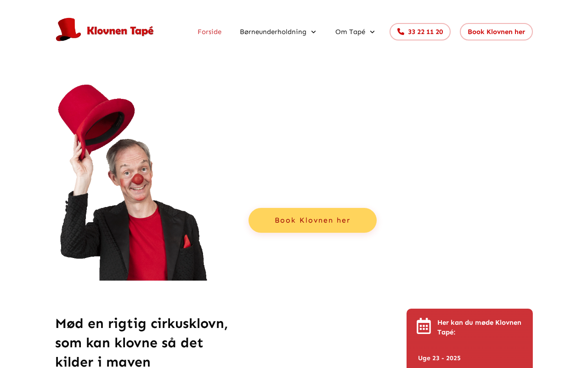Viewport: 588px width, 368px height.
Task: Expand the Om Tapé dropdown chevron
Action: pos(372,32)
